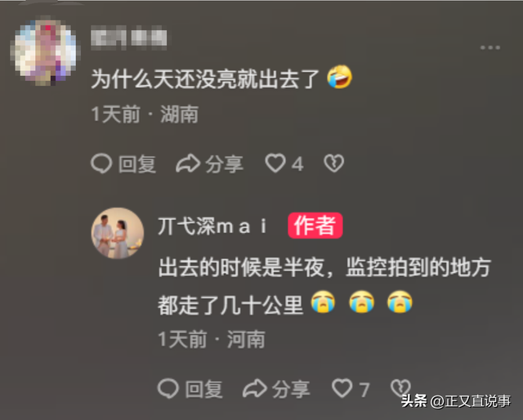Click the reply bubble icon under the author's reply

click(168, 389)
